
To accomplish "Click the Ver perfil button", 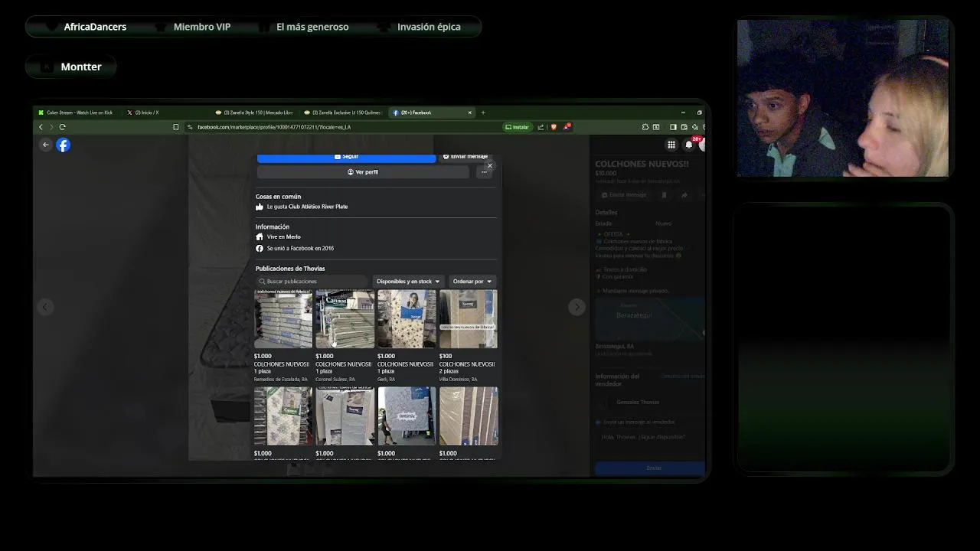I will click(x=363, y=172).
